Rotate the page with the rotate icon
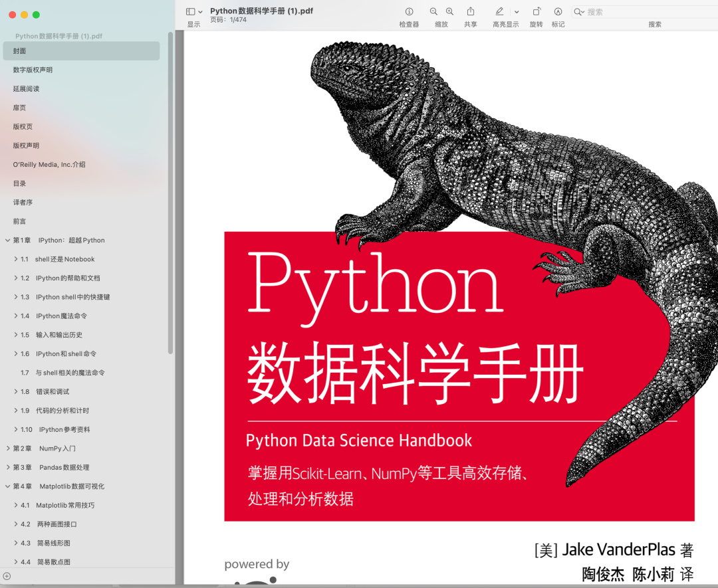This screenshot has height=588, width=718. (537, 12)
